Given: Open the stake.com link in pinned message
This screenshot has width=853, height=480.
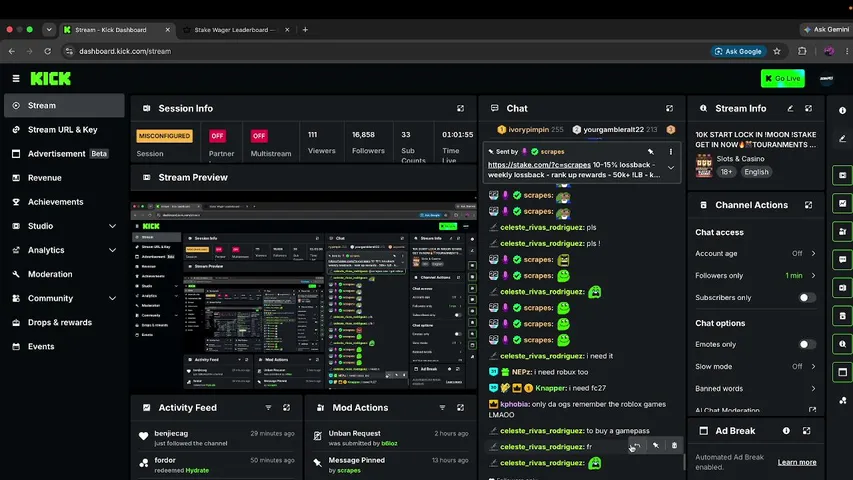Looking at the screenshot, I should (539, 164).
